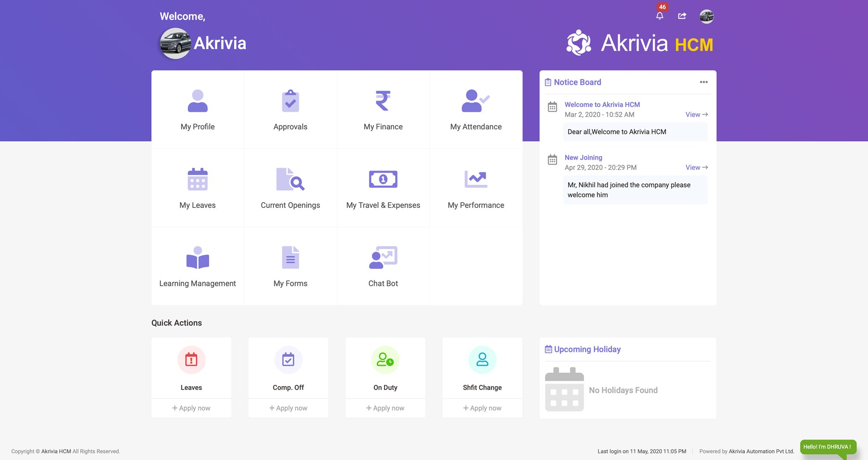
Task: Click the share icon in the header
Action: [682, 15]
